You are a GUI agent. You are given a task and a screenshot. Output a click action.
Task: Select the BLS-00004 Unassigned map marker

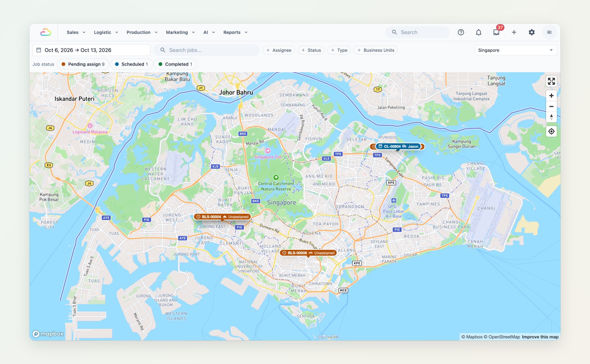pyautogui.click(x=222, y=217)
